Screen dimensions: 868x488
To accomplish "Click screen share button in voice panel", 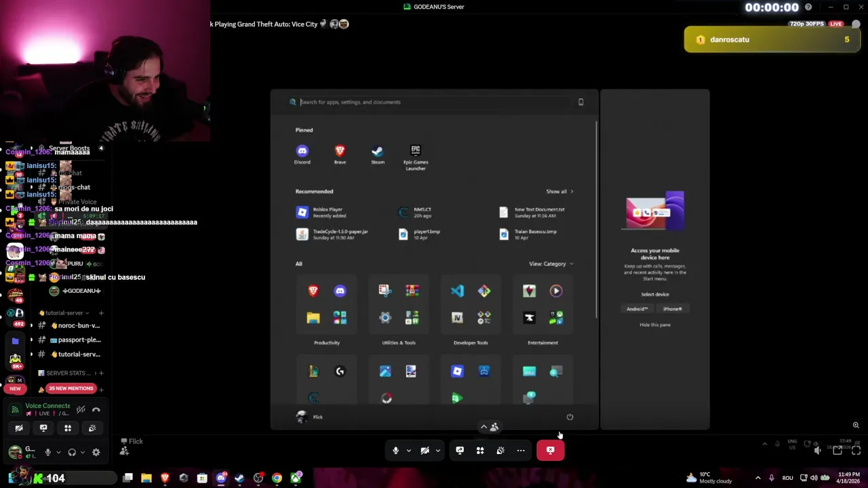I will (x=43, y=428).
